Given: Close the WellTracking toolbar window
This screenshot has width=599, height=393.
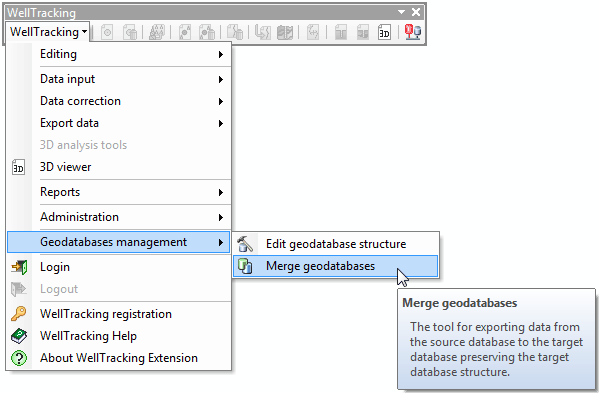Looking at the screenshot, I should tap(416, 12).
